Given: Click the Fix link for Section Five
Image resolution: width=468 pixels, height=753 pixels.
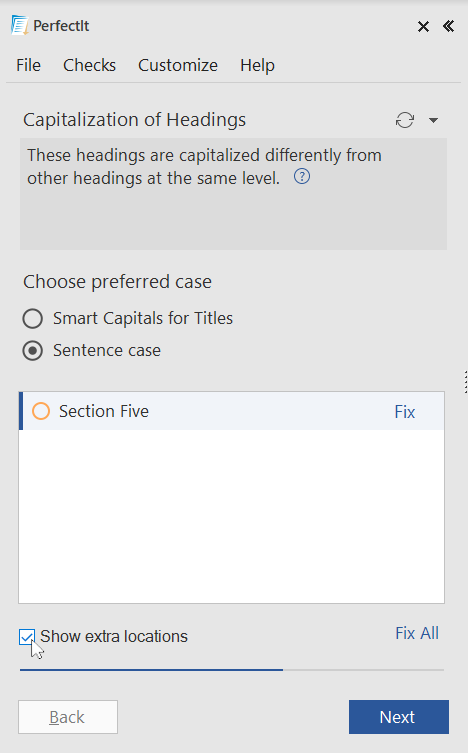Looking at the screenshot, I should tap(405, 412).
